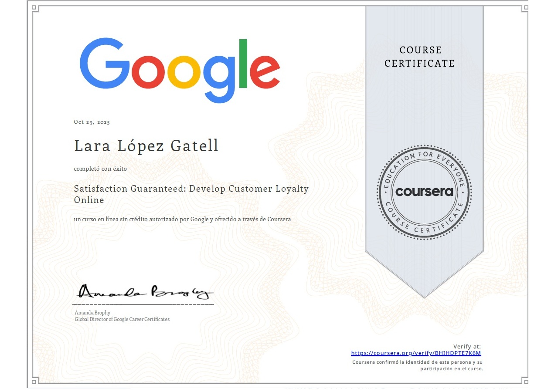This screenshot has width=558, height=392.
Task: Click the Coursera wordmark inside the seal
Action: [424, 192]
